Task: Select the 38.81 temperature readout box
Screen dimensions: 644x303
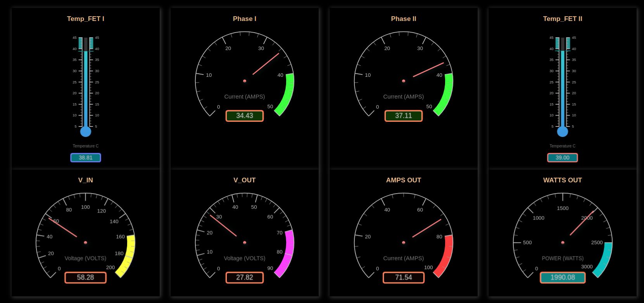Action: [86, 158]
